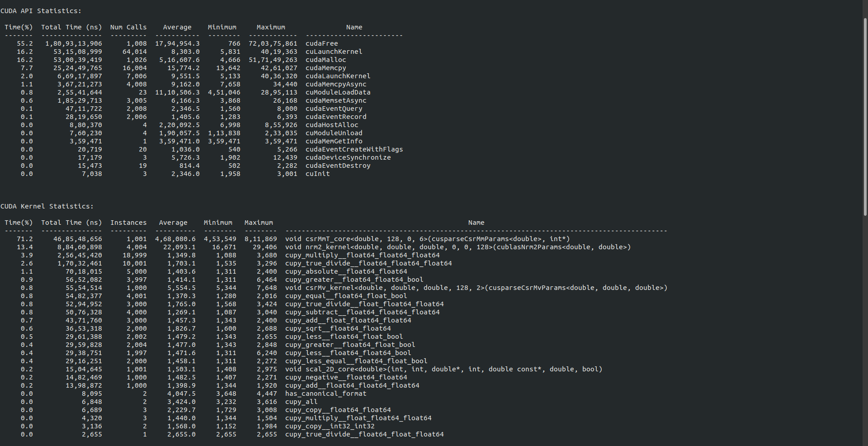Click total time 1,80,93,13,906
Viewport: 868px width, 446px height.
(x=74, y=43)
